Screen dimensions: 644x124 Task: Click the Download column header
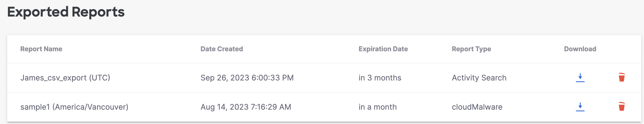coord(580,49)
